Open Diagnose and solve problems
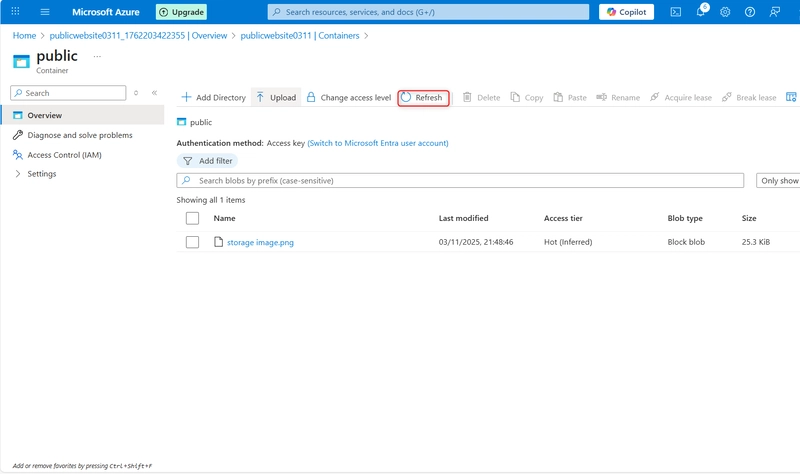This screenshot has height=474, width=800. pos(79,135)
